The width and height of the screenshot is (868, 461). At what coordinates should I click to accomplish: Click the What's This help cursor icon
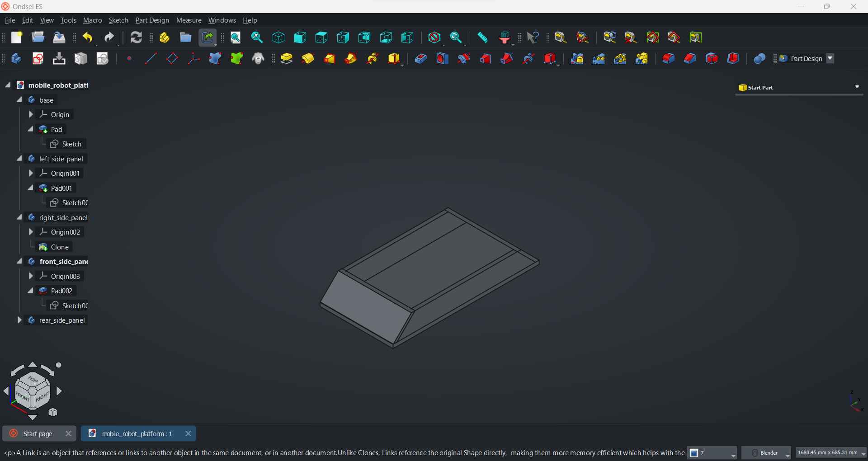pyautogui.click(x=533, y=38)
